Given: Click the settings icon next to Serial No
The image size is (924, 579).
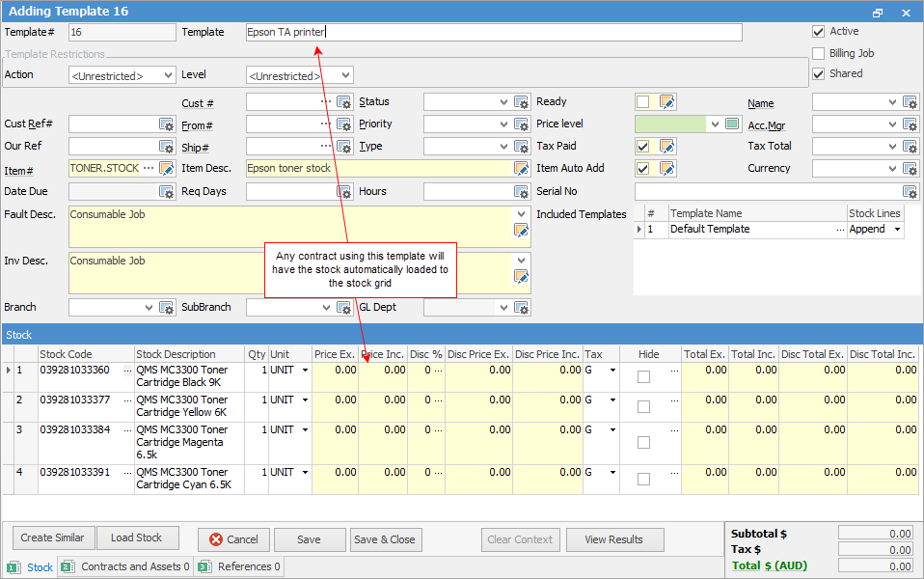Looking at the screenshot, I should pos(910,192).
